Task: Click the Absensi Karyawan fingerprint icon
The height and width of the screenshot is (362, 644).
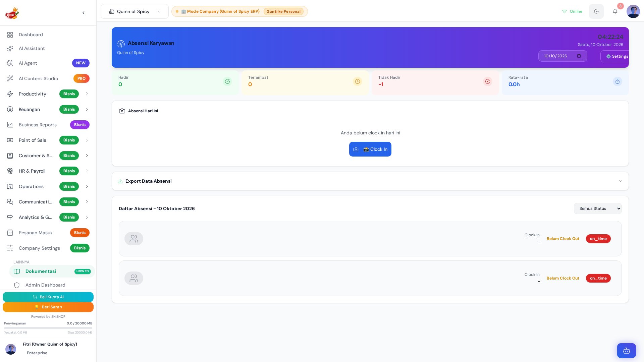Action: (121, 44)
